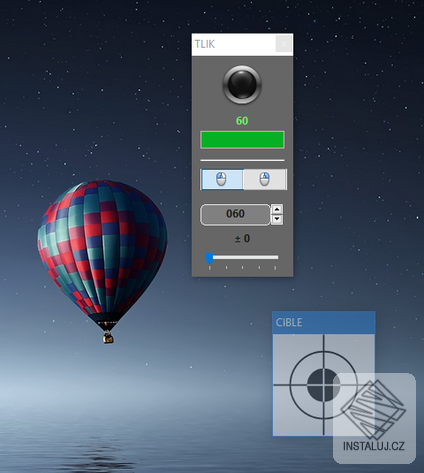Viewport: 424px width, 473px height.
Task: Click the 060 interval input field
Action: click(x=235, y=214)
